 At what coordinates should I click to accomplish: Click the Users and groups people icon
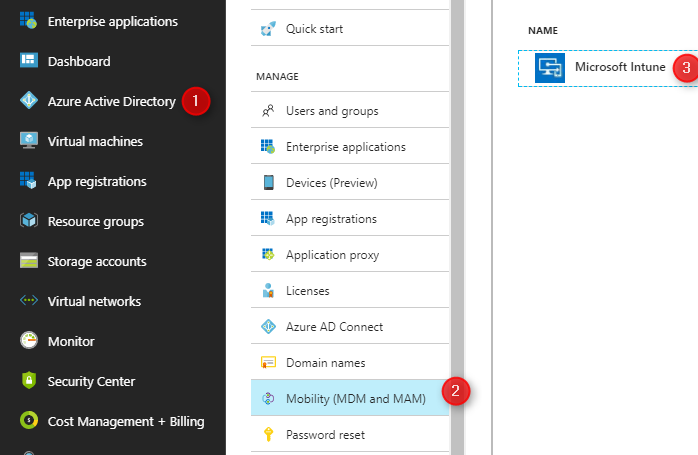(268, 110)
